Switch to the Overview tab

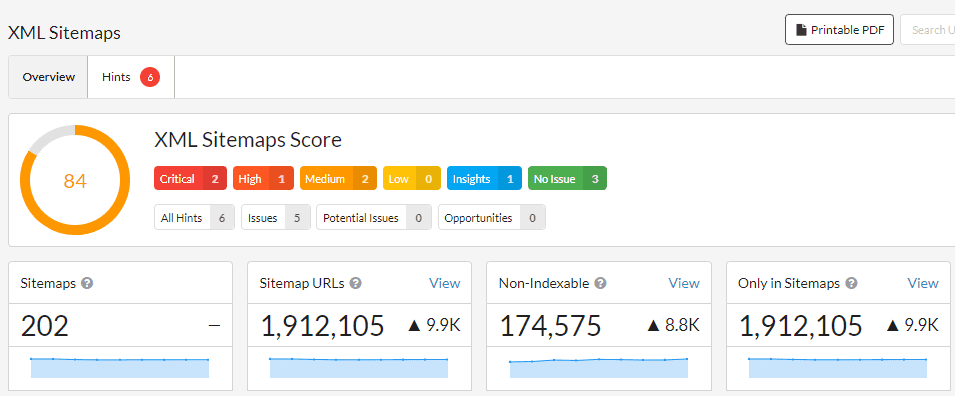49,77
